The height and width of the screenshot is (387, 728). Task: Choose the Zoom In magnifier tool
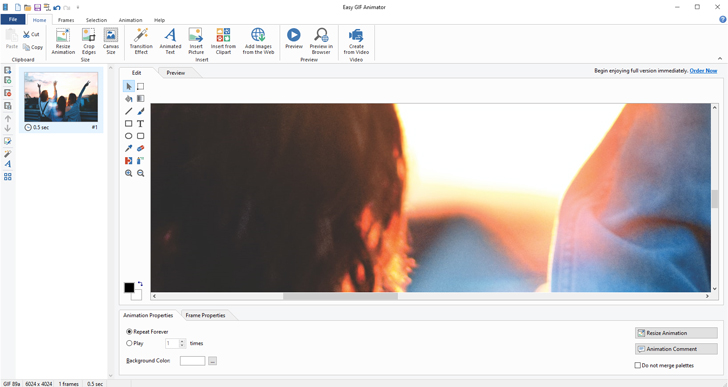click(x=129, y=173)
